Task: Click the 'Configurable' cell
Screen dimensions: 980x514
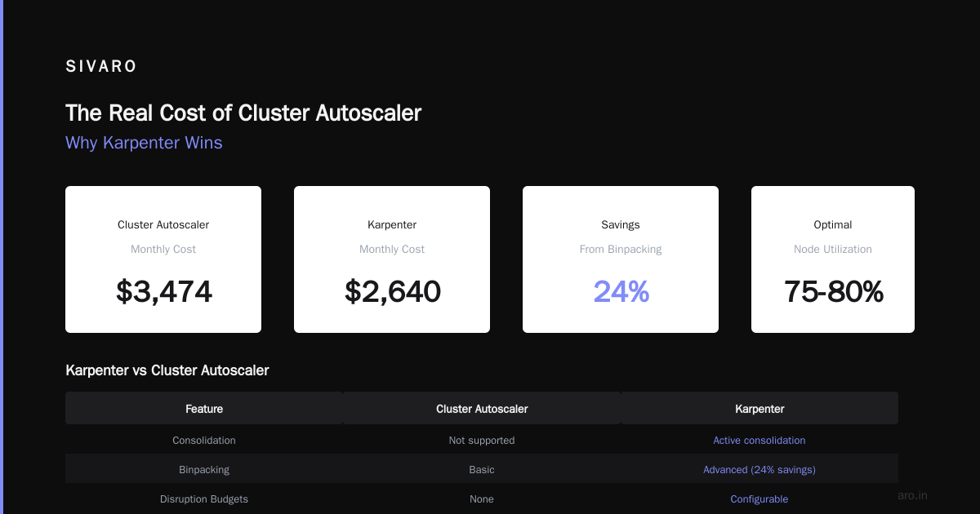Action: pos(759,498)
